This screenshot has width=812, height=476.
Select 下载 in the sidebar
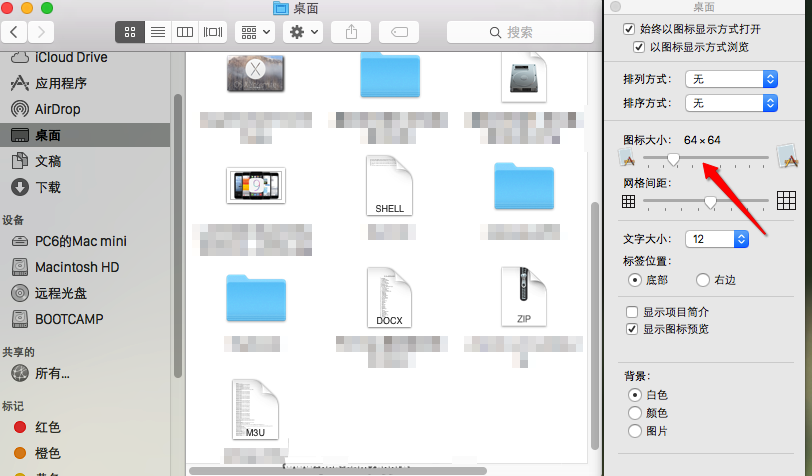tap(48, 187)
